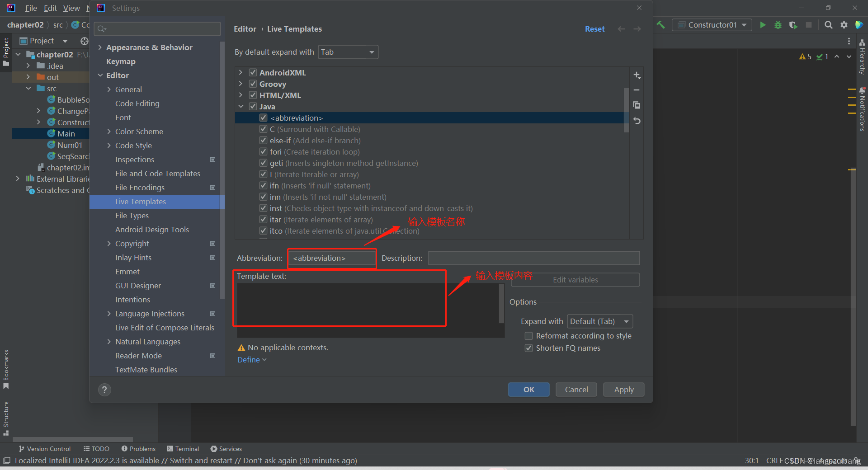Image resolution: width=868 pixels, height=470 pixels.
Task: Open Bookmarks tool window side tab
Action: (x=6, y=369)
